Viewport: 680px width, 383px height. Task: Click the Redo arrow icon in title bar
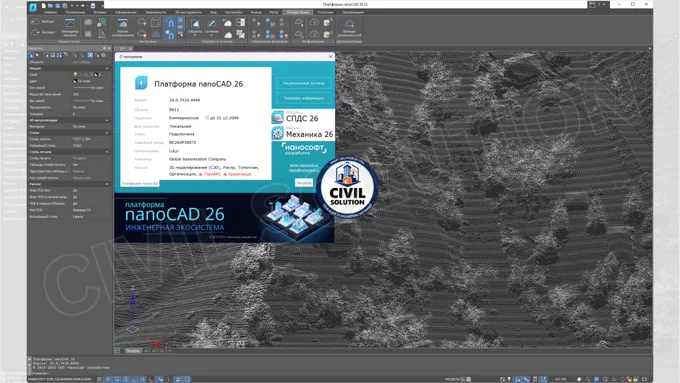tap(82, 6)
